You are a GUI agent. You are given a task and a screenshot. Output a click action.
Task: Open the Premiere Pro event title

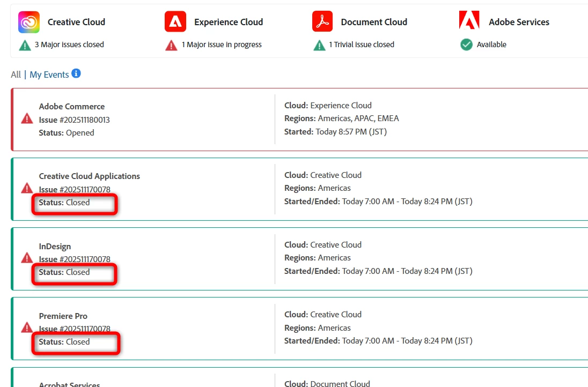pyautogui.click(x=63, y=316)
